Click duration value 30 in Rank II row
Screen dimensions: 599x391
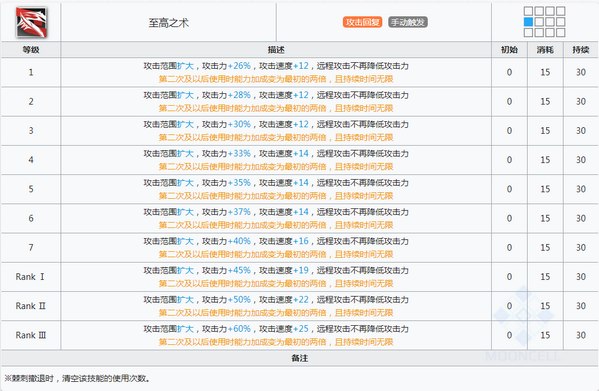(581, 306)
